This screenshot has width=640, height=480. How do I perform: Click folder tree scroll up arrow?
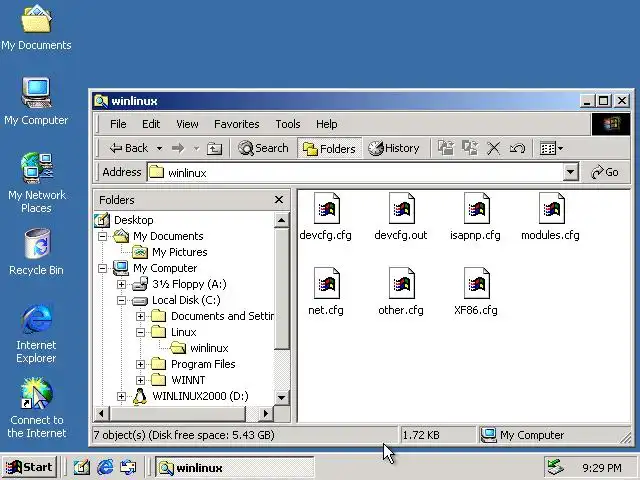coord(282,220)
